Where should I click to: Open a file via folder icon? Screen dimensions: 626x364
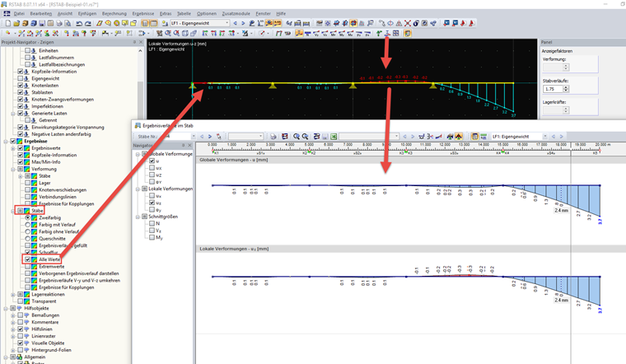click(16, 24)
